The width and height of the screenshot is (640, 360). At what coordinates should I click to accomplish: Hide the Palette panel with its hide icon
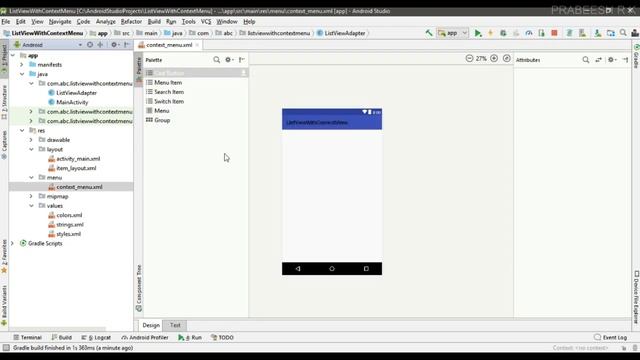point(242,60)
